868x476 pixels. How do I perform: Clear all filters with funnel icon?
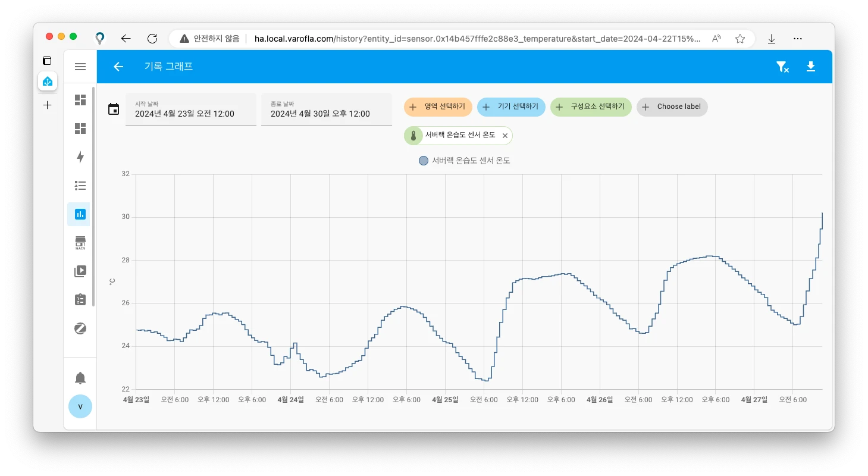pyautogui.click(x=782, y=67)
